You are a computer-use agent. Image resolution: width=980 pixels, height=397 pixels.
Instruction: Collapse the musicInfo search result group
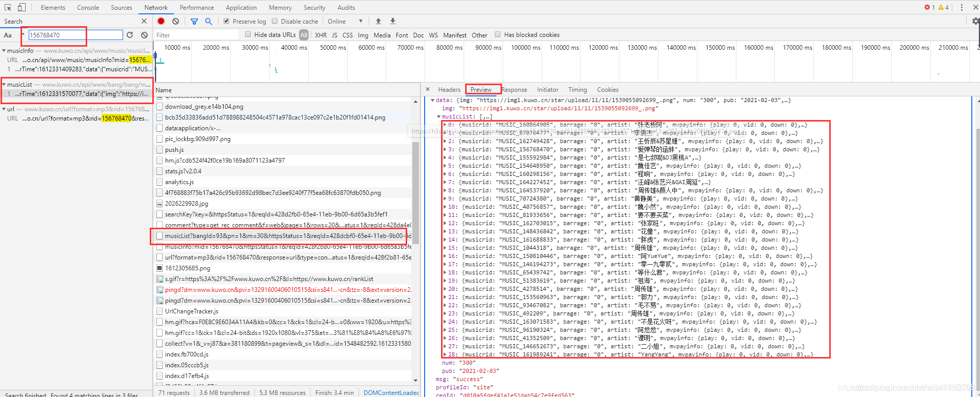4,51
